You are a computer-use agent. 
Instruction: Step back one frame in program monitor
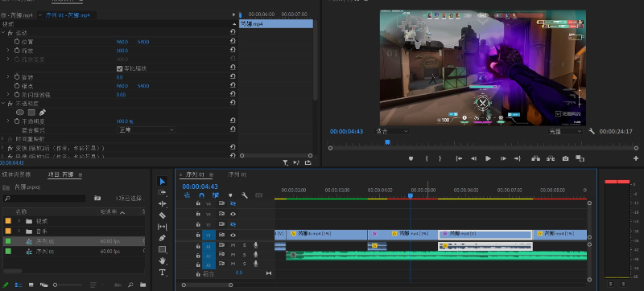pos(473,158)
